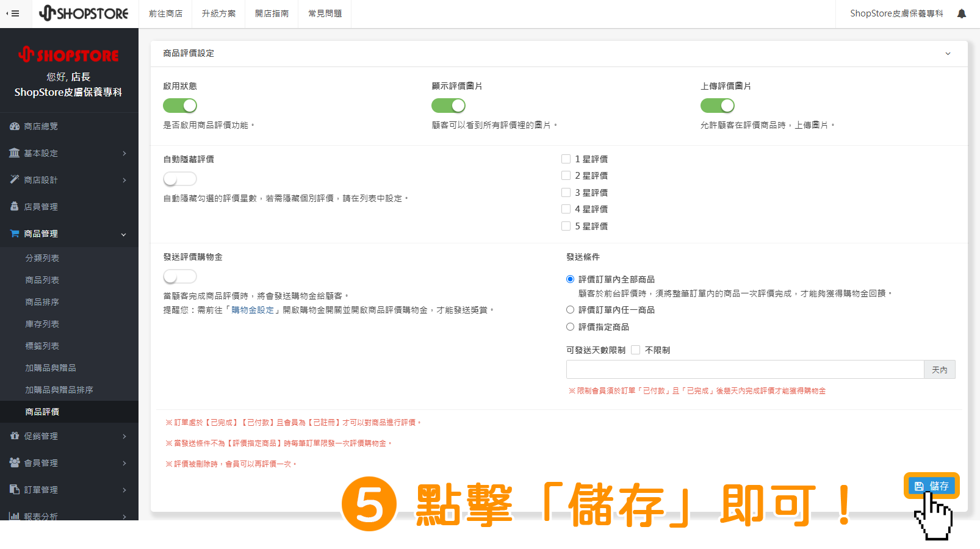Screen dimensions: 980x549
Task: Toggle the 啟用狀態 switch
Action: pyautogui.click(x=180, y=106)
